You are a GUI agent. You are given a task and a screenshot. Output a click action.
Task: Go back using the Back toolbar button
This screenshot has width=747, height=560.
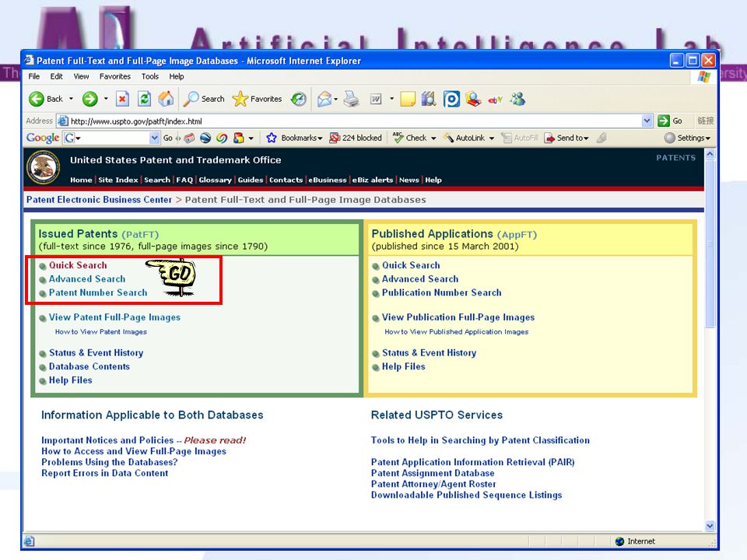[x=46, y=99]
